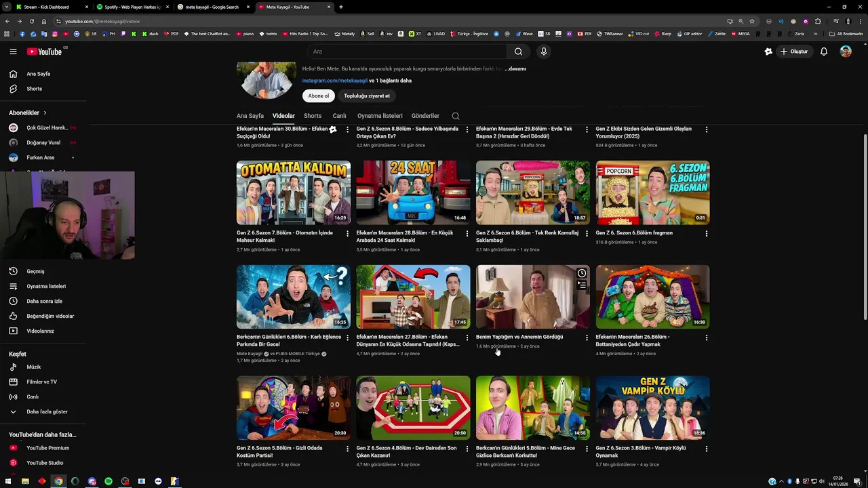Image resolution: width=868 pixels, height=488 pixels.
Task: Focus the YouTube Ara search field
Action: pos(407,52)
